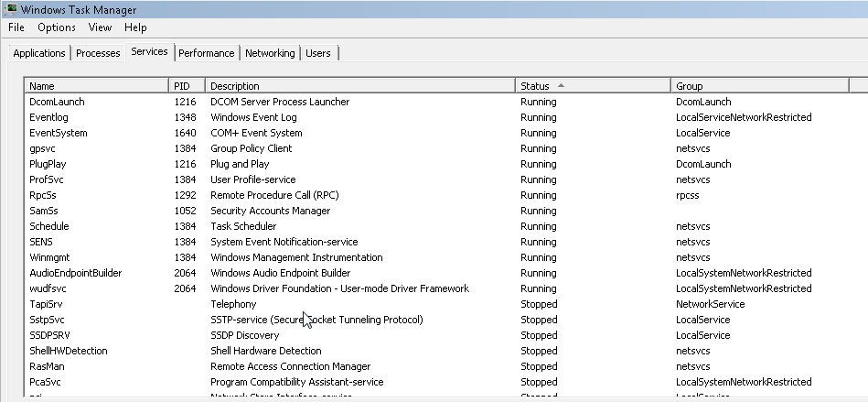Sort by the Group column header

click(759, 86)
